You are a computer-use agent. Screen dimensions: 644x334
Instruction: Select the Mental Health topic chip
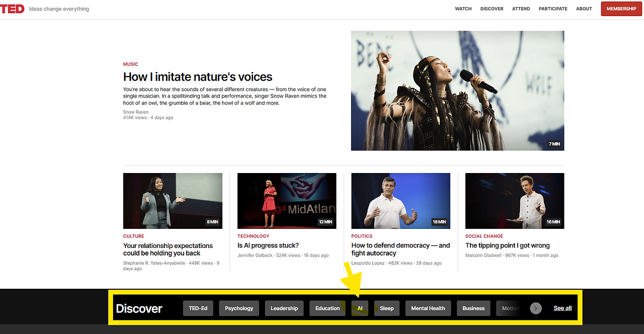pyautogui.click(x=428, y=308)
